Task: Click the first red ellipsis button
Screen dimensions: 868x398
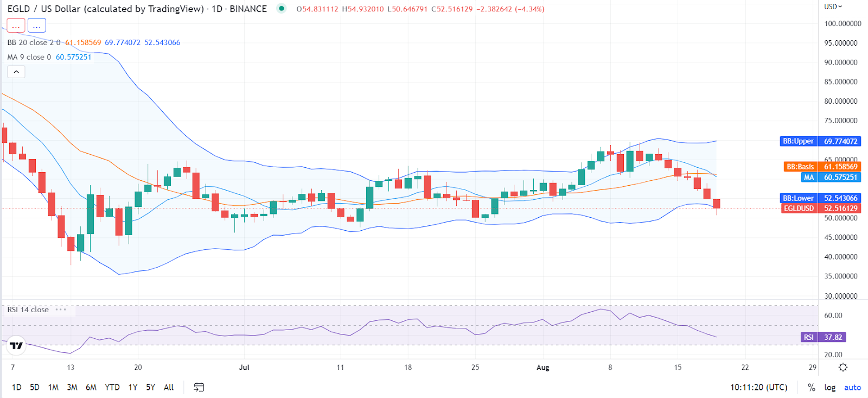Action: [x=16, y=26]
